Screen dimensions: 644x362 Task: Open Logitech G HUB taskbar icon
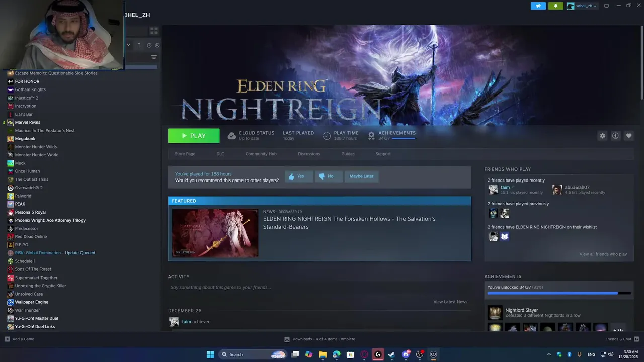pyautogui.click(x=378, y=354)
